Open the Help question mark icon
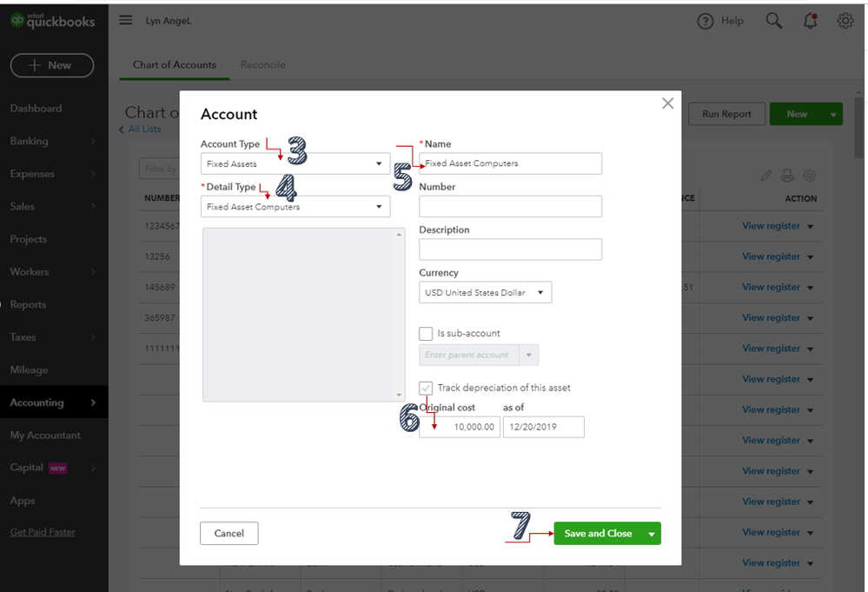Viewport: 868px width, 592px height. (x=705, y=21)
